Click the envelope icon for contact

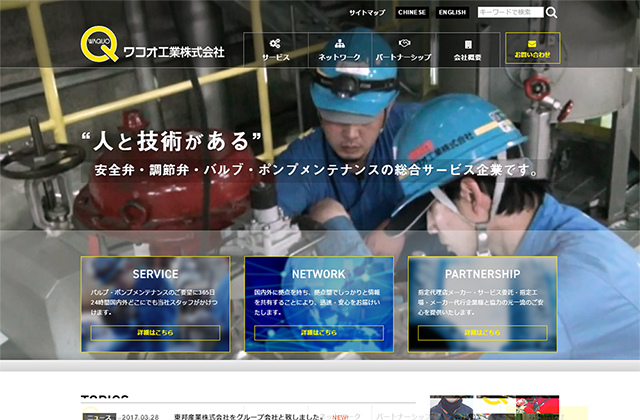[x=532, y=44]
